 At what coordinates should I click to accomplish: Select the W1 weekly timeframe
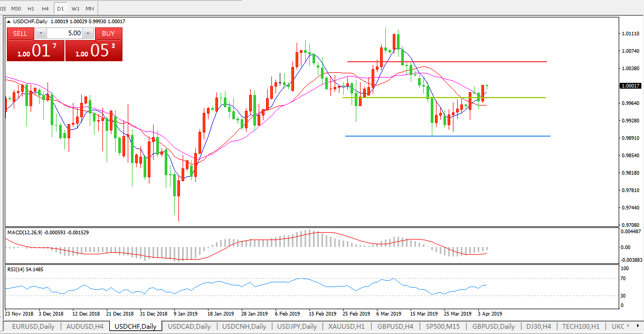(76, 8)
